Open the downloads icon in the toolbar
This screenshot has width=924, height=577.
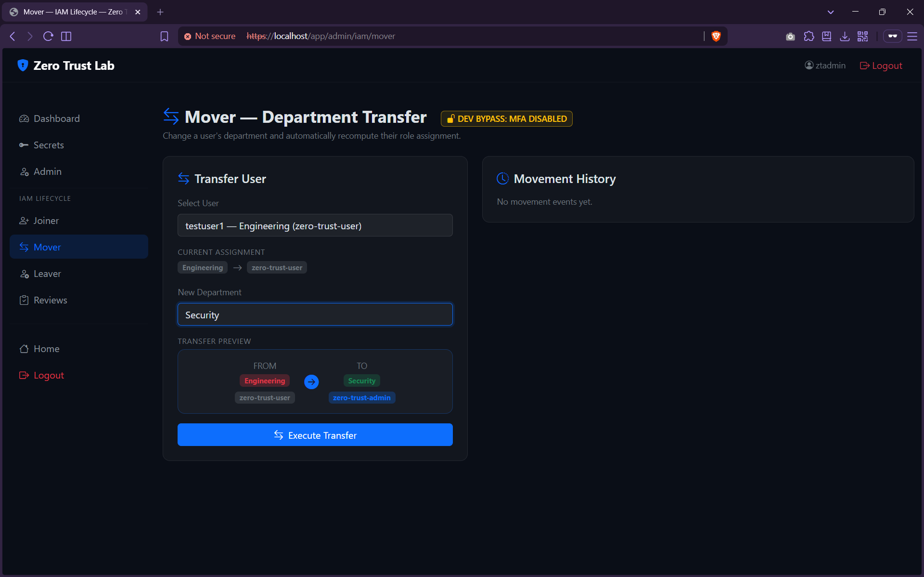point(845,36)
